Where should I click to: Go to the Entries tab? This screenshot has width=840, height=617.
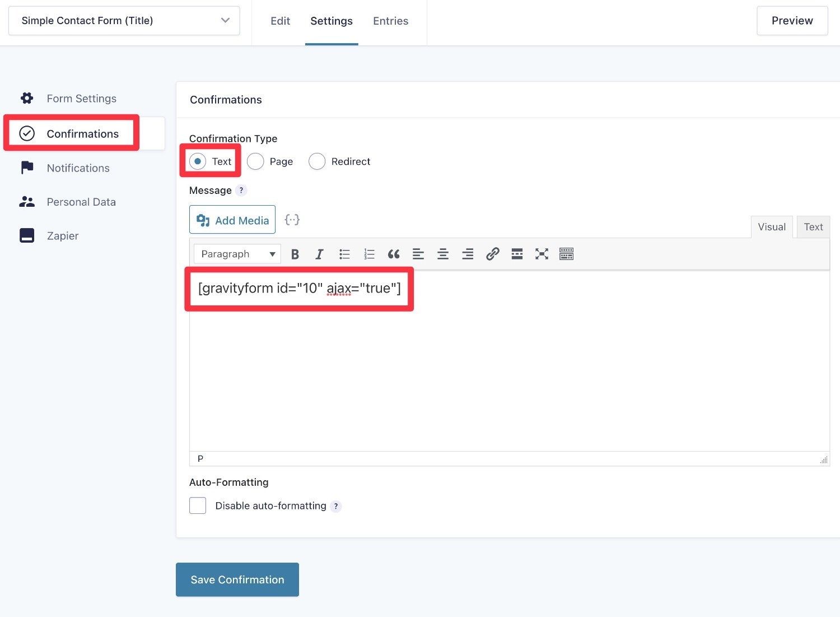pyautogui.click(x=391, y=21)
